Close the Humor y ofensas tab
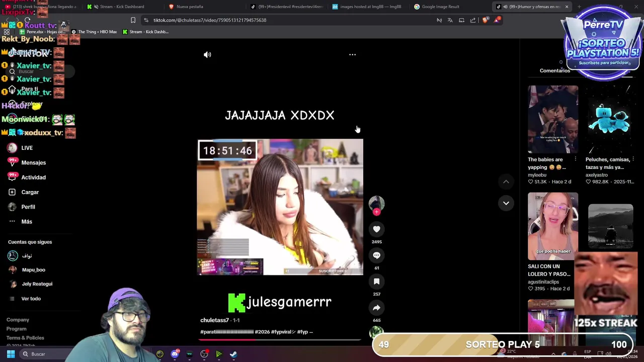This screenshot has width=644, height=362. tap(567, 7)
